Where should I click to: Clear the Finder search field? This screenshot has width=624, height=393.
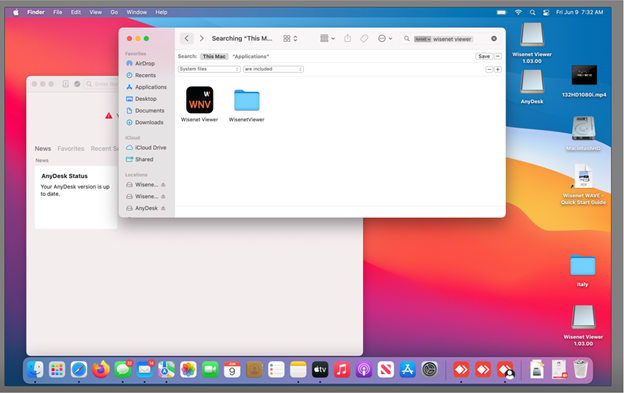494,39
